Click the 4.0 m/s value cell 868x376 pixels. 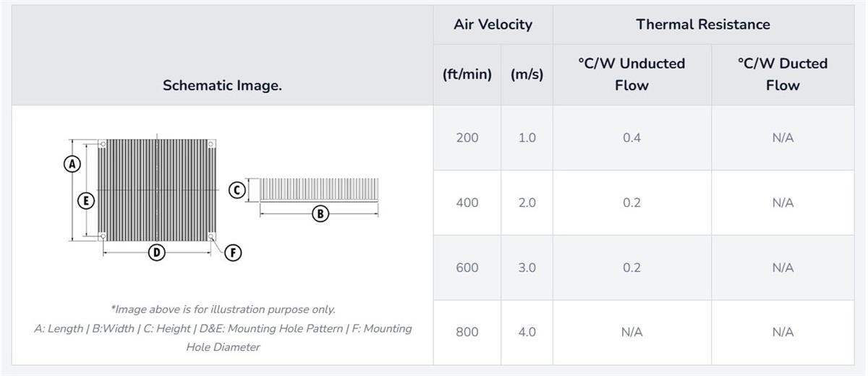point(527,333)
